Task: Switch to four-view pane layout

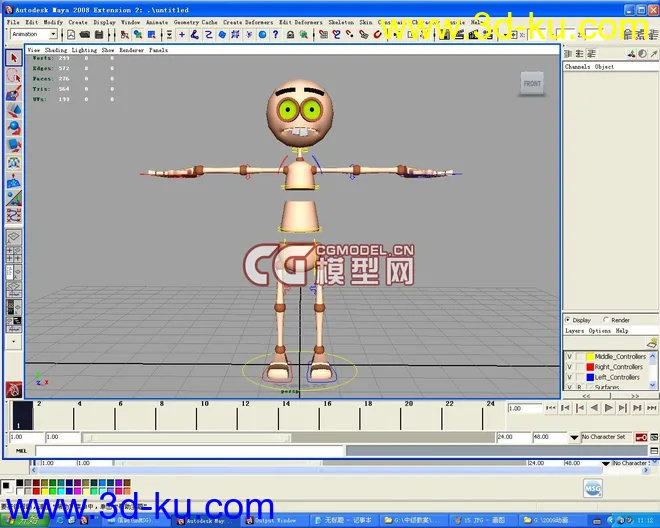Action: click(x=14, y=254)
